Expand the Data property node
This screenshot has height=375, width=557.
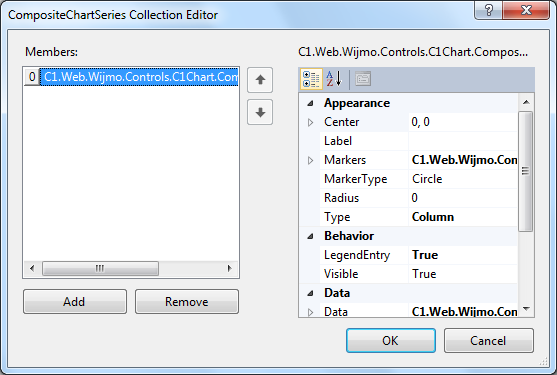tap(310, 312)
